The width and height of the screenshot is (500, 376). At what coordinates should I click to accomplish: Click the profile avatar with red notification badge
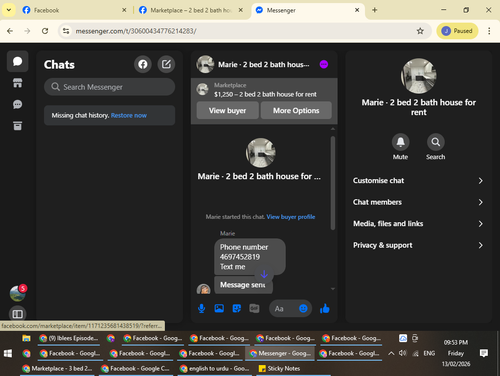coord(18,293)
